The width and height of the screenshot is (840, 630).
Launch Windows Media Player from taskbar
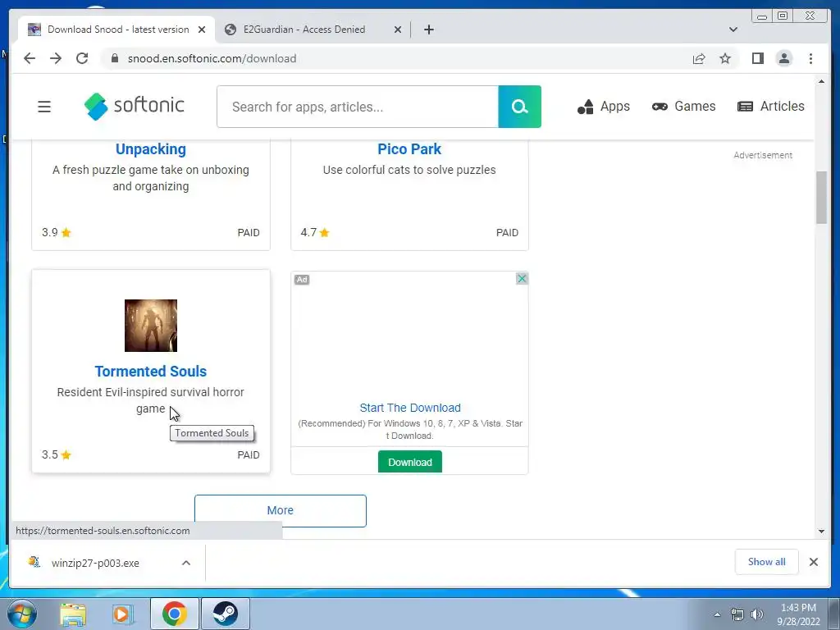121,614
